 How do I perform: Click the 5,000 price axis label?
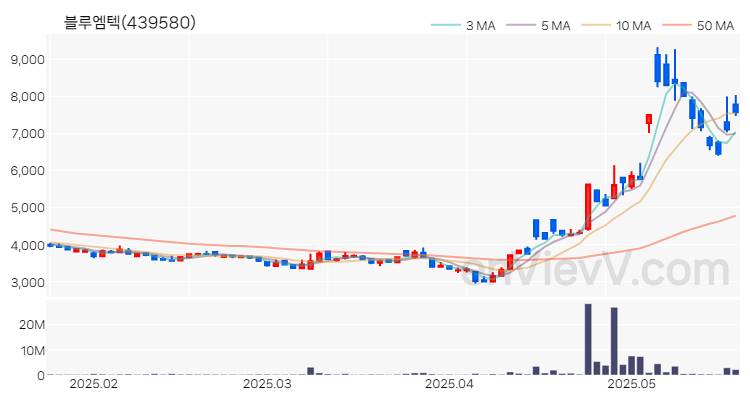[27, 208]
